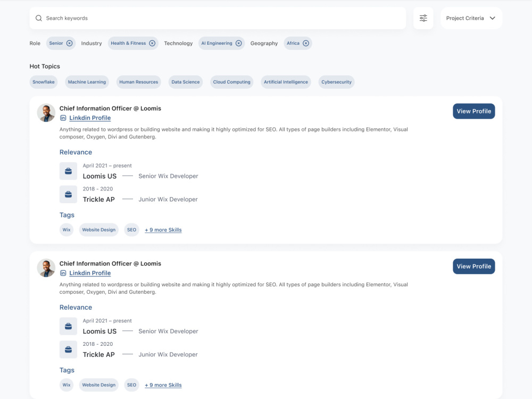Screen dimensions: 532x399
Task: Show 9 more Skills in first card
Action: coord(163,230)
